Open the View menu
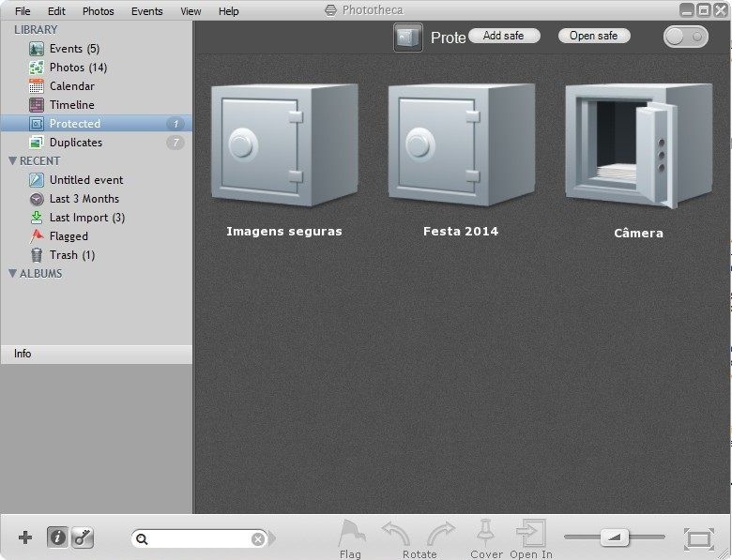 (191, 11)
